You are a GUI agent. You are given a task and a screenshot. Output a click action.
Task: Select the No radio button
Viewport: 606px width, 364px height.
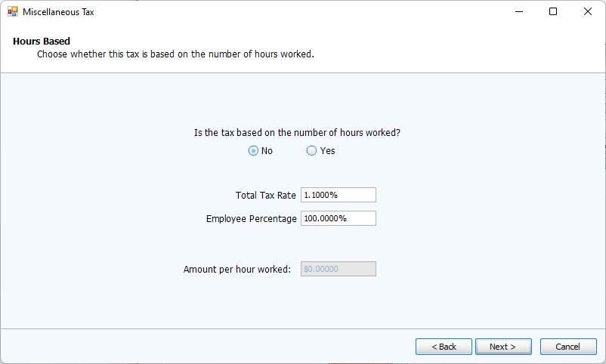[x=253, y=151]
